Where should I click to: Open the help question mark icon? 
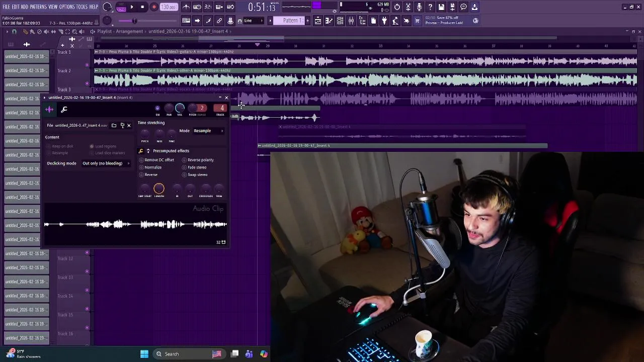[x=430, y=7]
